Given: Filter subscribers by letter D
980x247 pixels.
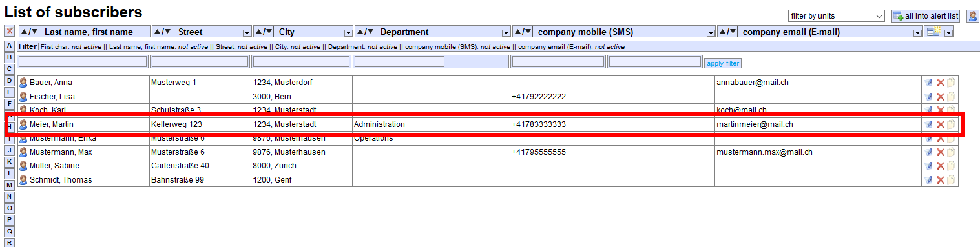Looking at the screenshot, I should coord(9,81).
